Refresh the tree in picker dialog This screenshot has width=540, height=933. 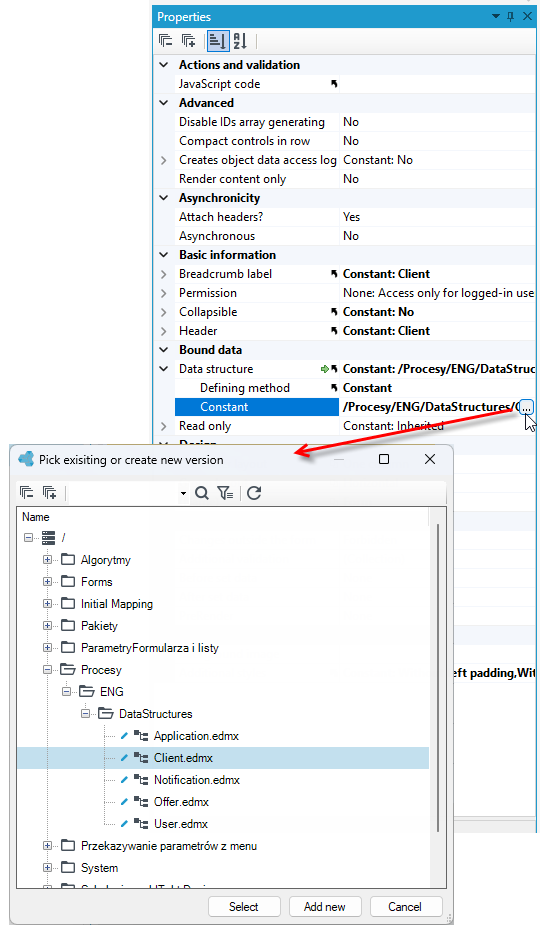pyautogui.click(x=254, y=493)
